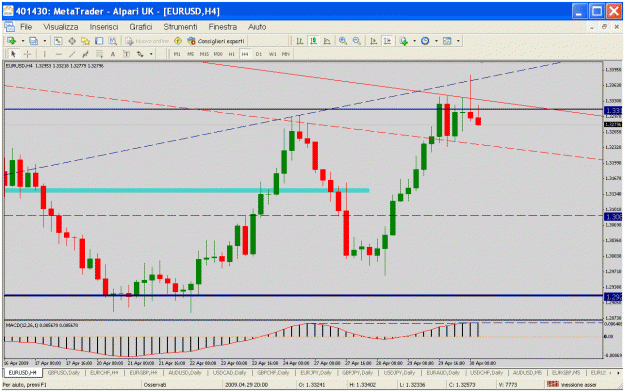Switch to the USDJPY,Daily chart tab
Screen dimensions: 625x392
click(399, 373)
